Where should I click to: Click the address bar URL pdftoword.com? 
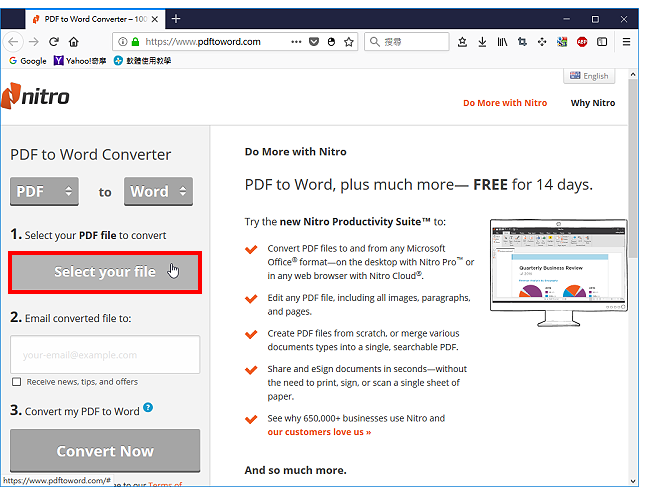[x=203, y=42]
